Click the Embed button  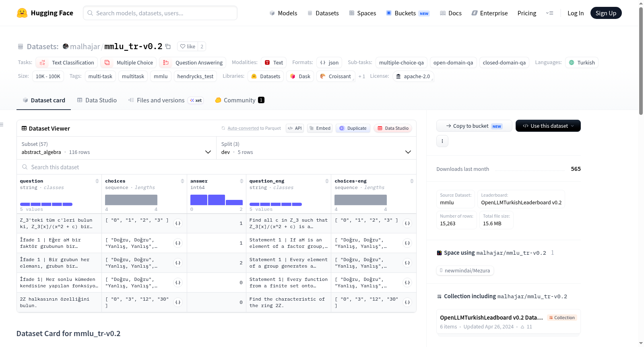click(319, 128)
